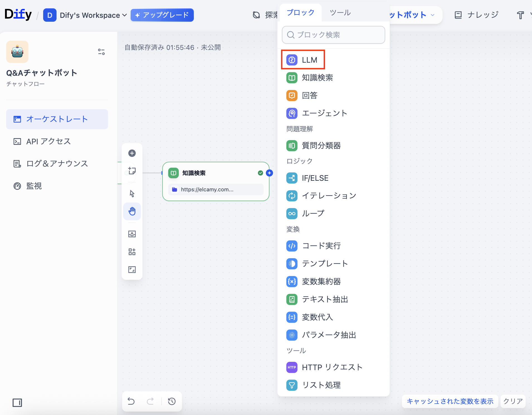Add a 回答 (Answer) block

pos(302,96)
